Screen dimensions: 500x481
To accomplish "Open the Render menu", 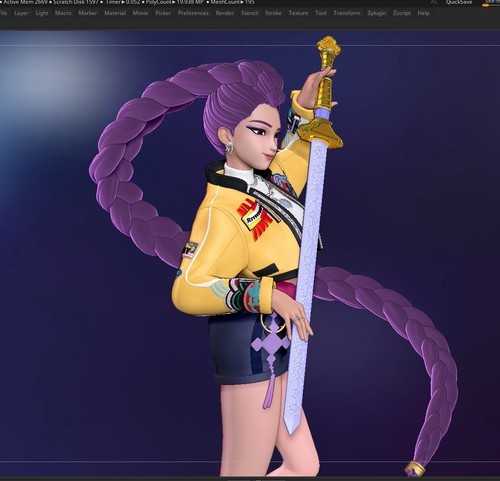I will (225, 13).
